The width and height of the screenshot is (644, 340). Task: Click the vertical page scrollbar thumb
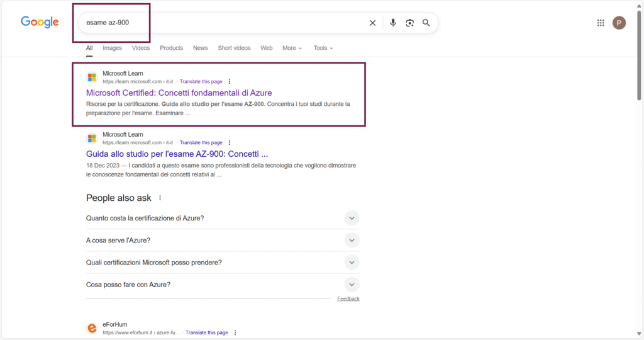pos(639,55)
